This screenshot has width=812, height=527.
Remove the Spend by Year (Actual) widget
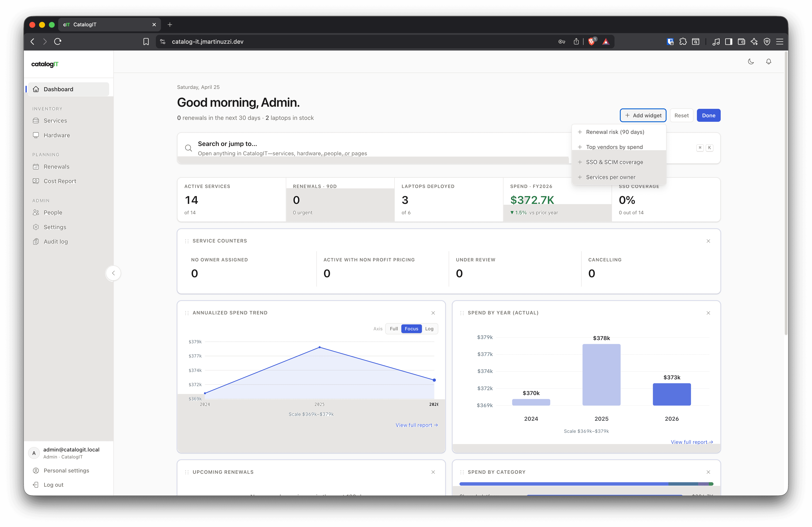pos(708,313)
